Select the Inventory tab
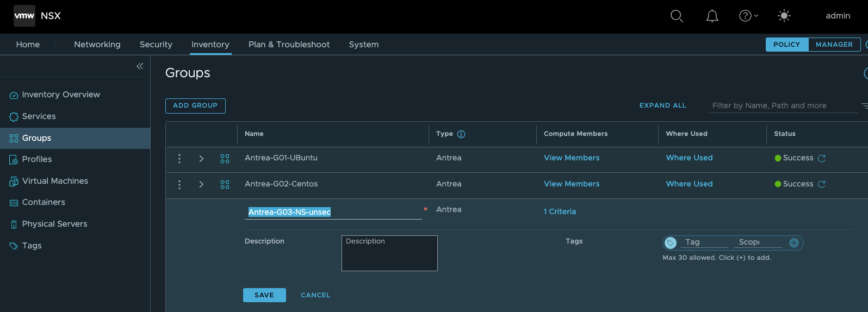This screenshot has height=312, width=868. pos(210,45)
